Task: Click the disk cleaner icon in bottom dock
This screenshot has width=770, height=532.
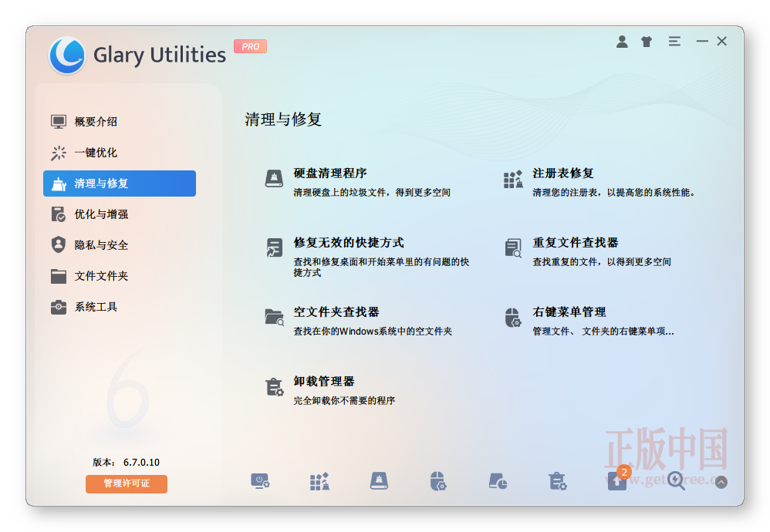Action: 379,481
